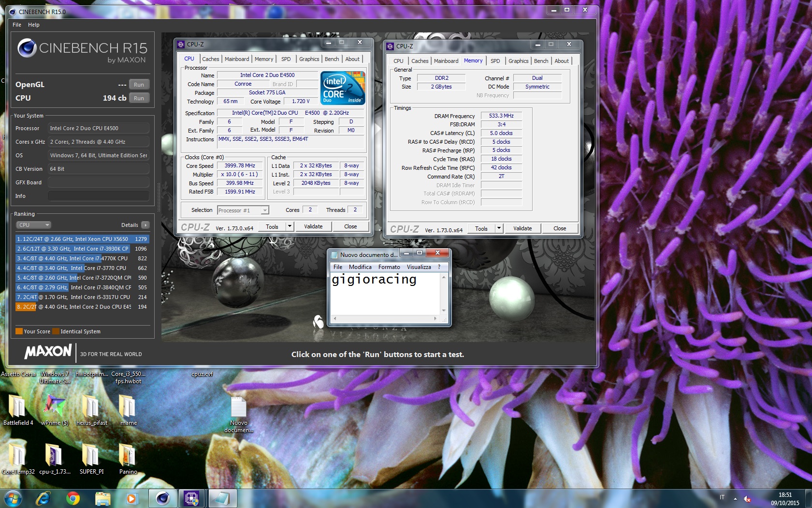Open SPD tab in right CPU-Z
Viewport: 812px width, 508px height.
pyautogui.click(x=495, y=61)
